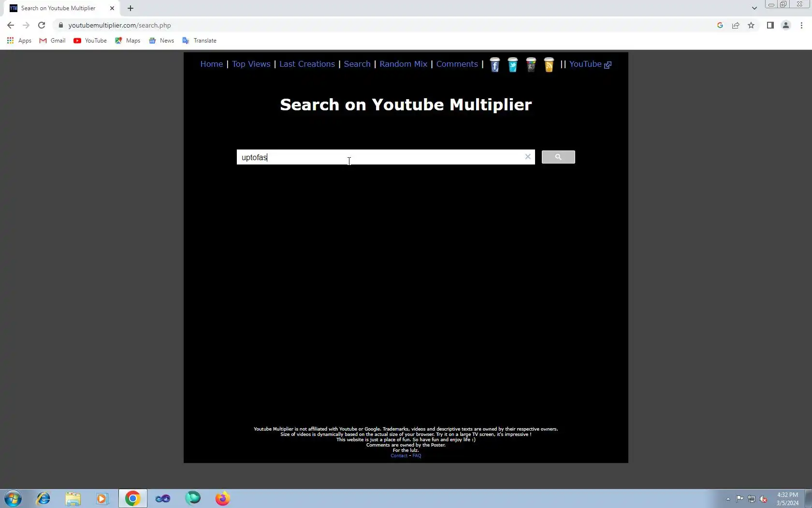The image size is (812, 508).
Task: Click the volume icon in system tray
Action: [764, 499]
